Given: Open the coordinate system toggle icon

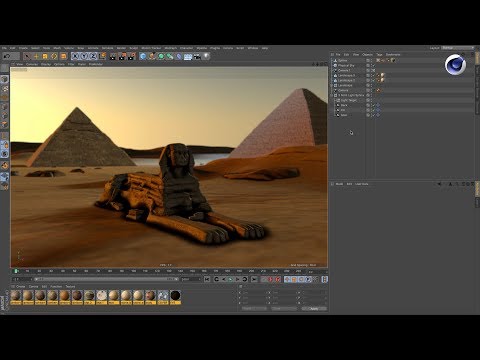Looking at the screenshot, I should pos(103,56).
